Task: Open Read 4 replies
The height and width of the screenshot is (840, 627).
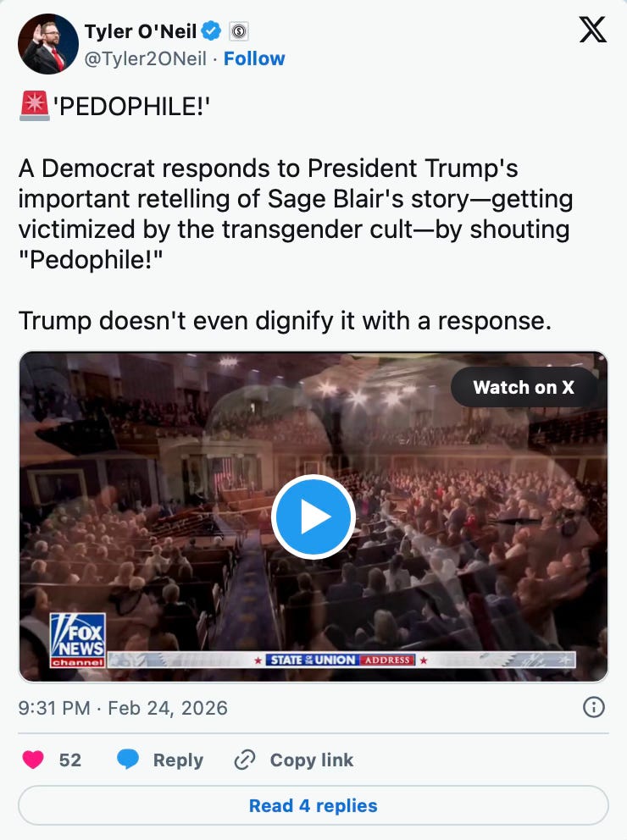Action: pyautogui.click(x=313, y=806)
